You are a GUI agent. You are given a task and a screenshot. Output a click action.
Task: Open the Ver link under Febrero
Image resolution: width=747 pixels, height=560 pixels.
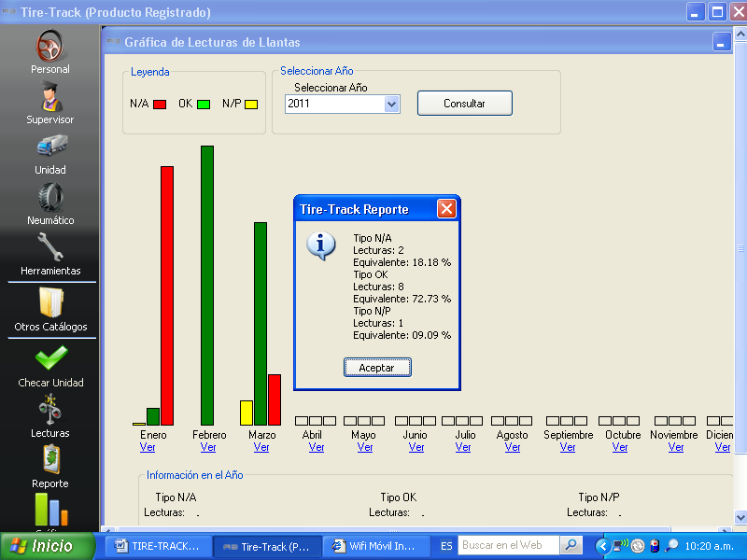click(208, 447)
